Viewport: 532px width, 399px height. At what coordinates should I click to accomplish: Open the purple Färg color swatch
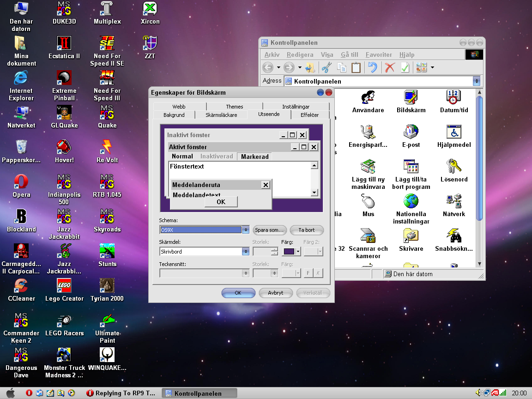[289, 251]
